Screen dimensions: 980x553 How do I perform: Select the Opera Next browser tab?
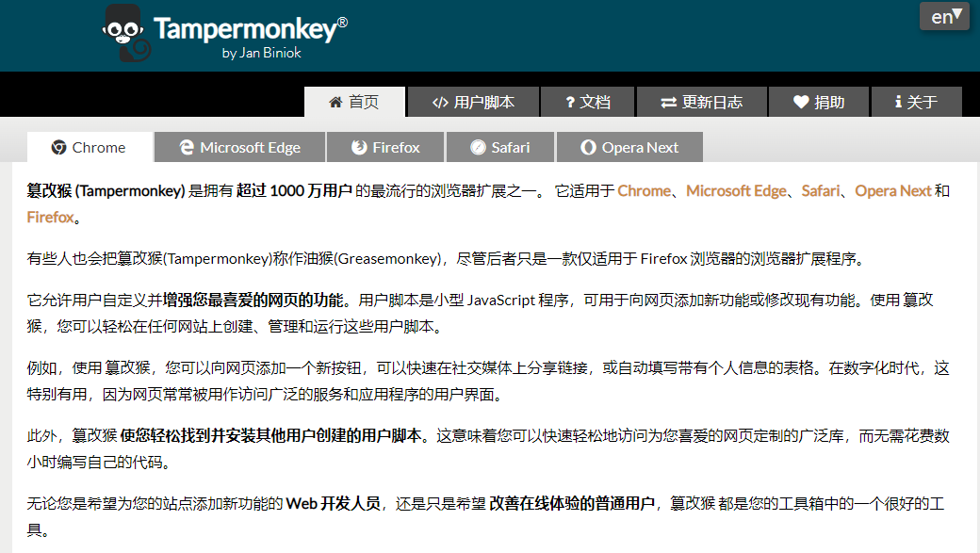(630, 148)
